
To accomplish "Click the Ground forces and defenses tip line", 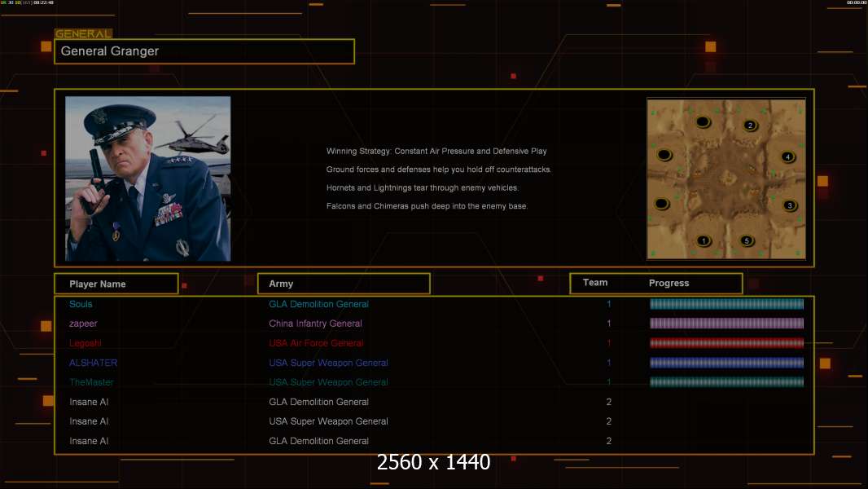I will [438, 170].
